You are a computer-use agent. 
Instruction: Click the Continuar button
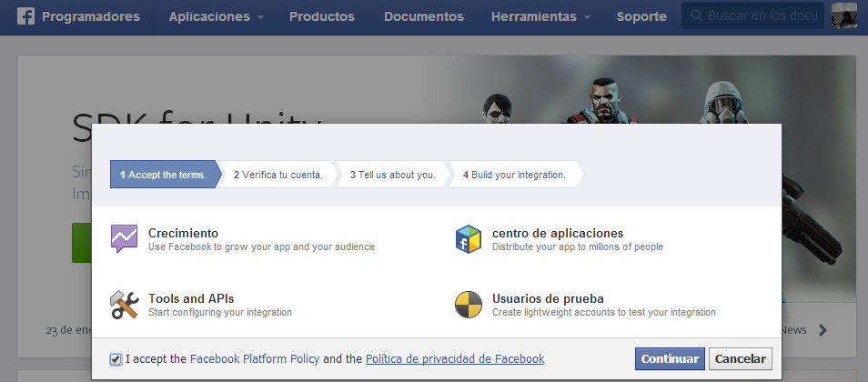(x=670, y=358)
